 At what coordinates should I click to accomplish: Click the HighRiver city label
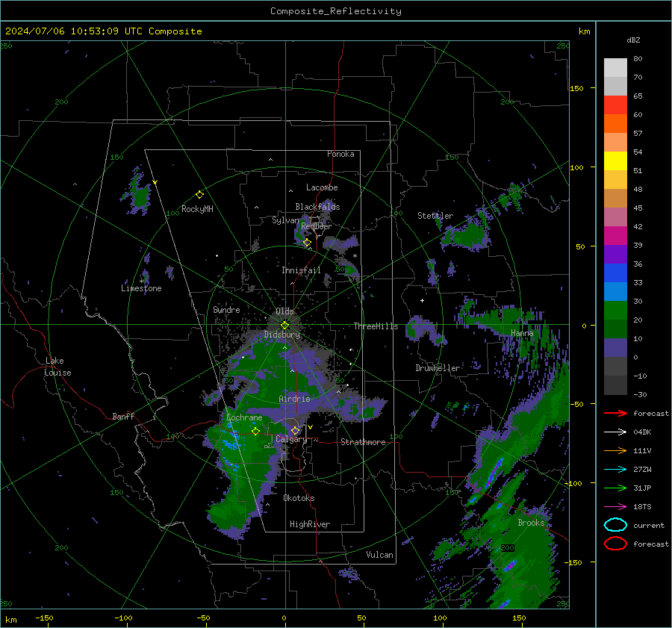pos(310,524)
